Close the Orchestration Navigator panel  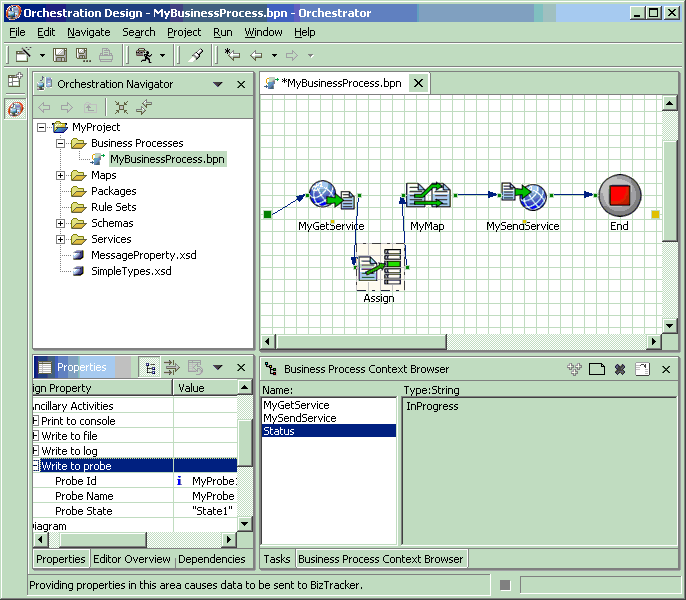(x=241, y=84)
